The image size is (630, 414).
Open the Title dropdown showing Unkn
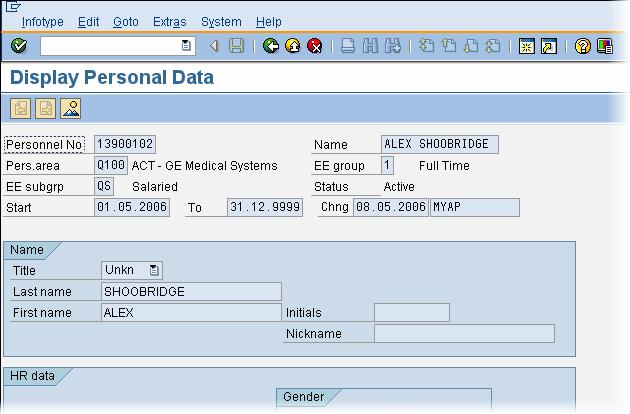[x=153, y=270]
